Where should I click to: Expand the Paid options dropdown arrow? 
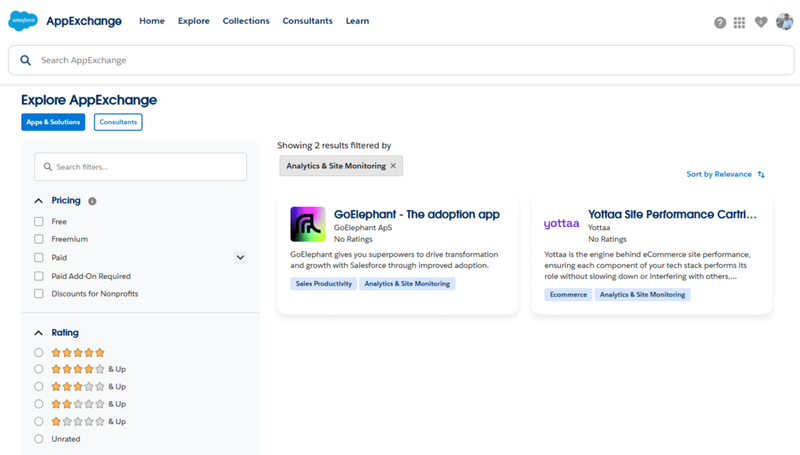[240, 258]
